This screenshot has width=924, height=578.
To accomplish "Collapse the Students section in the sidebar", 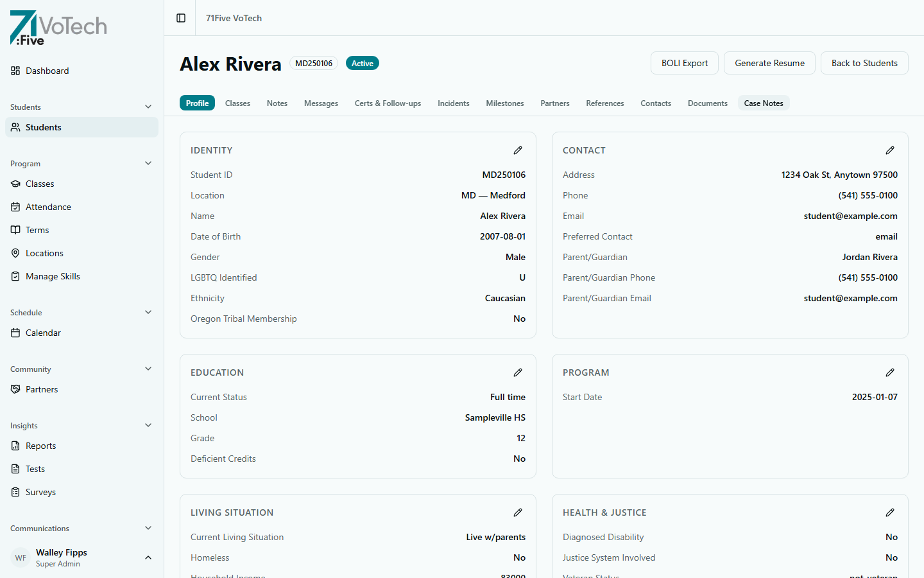I will [148, 107].
